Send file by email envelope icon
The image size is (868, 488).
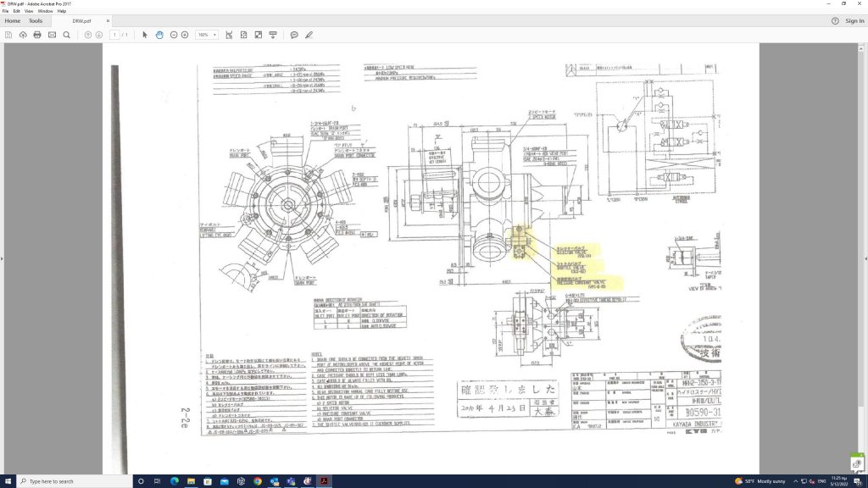pyautogui.click(x=52, y=35)
